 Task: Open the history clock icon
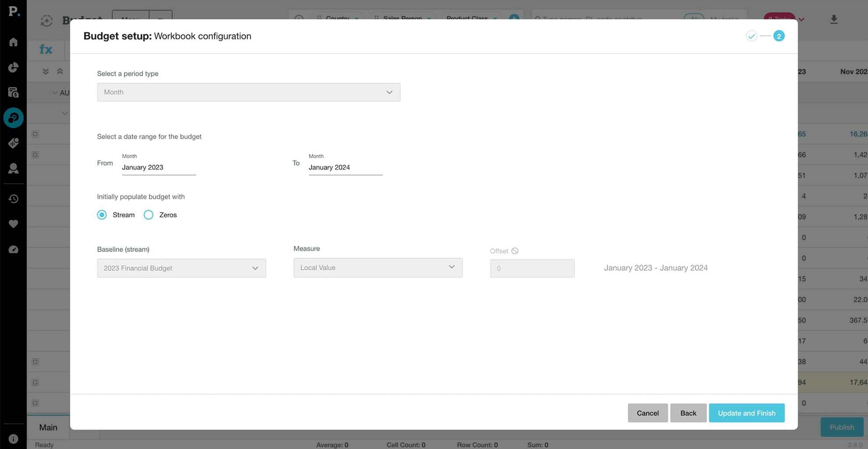[x=13, y=199]
